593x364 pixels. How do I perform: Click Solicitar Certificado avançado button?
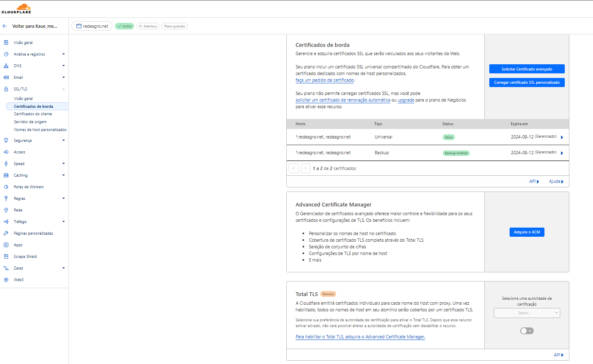(x=527, y=69)
